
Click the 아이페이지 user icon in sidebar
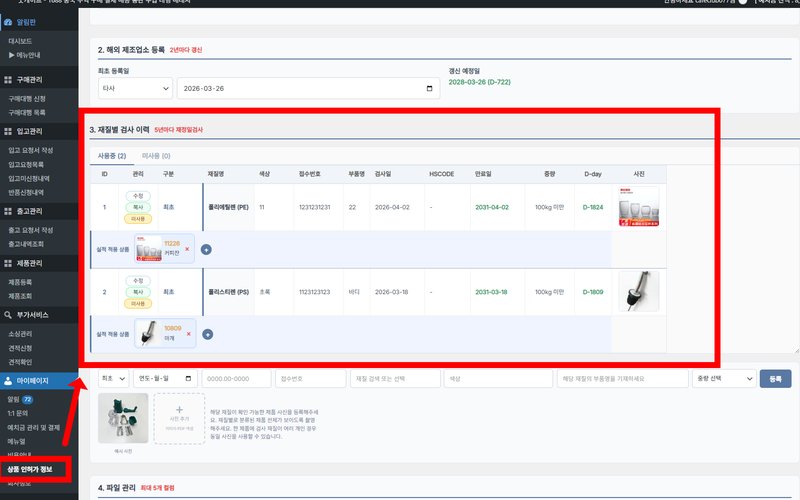(9, 381)
